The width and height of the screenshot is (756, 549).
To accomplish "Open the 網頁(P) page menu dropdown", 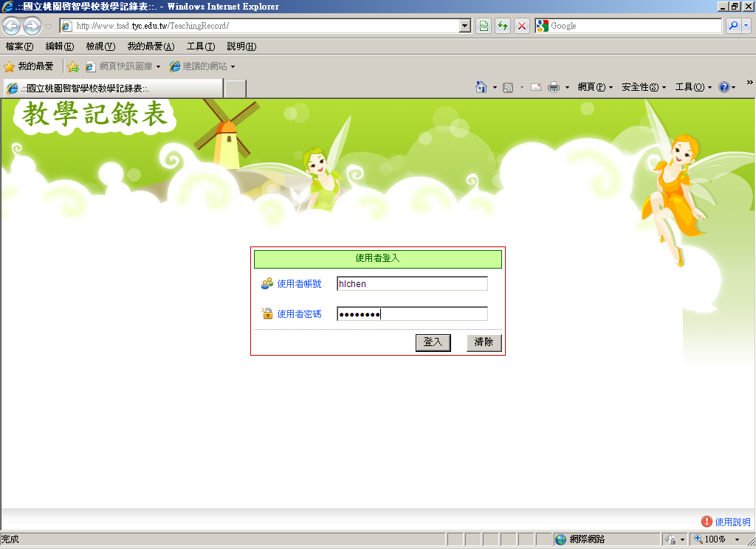I will 595,87.
